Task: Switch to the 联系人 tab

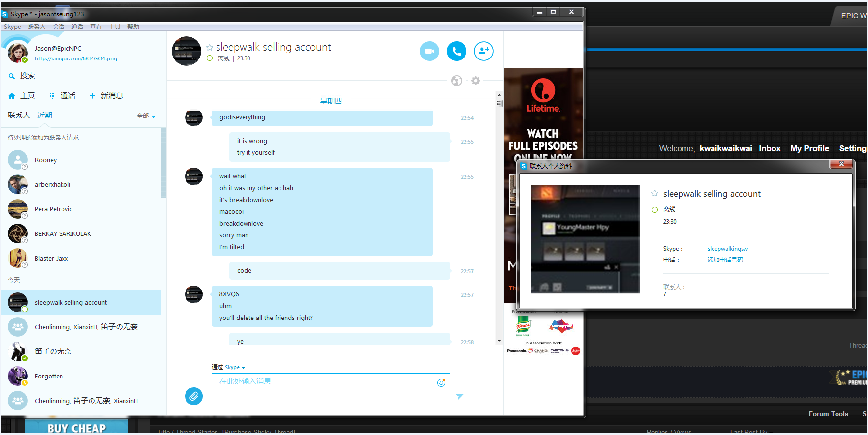Action: 19,116
